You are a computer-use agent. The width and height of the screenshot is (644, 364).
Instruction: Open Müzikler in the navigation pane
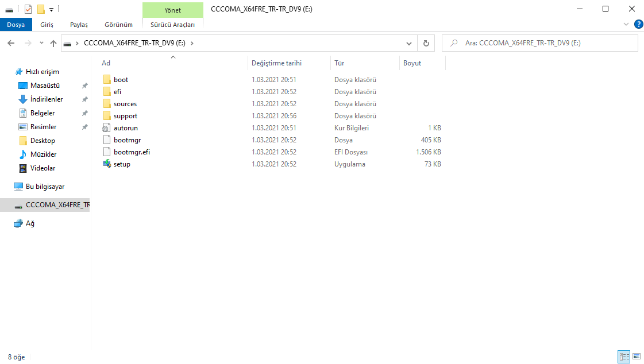(43, 154)
